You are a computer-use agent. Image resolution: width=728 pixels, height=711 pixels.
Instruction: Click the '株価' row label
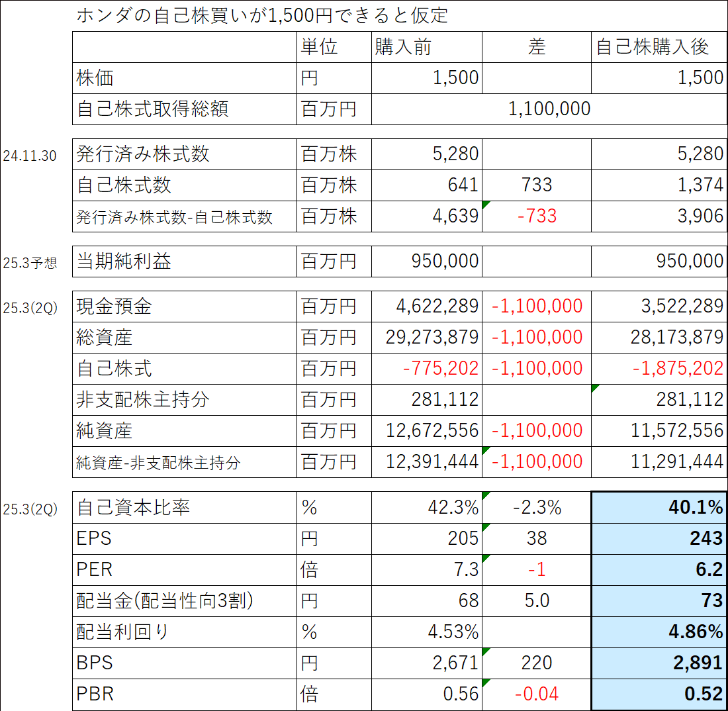click(95, 78)
